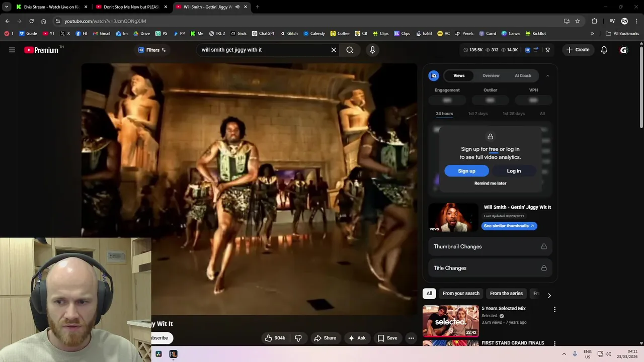The height and width of the screenshot is (362, 644).
Task: Share the video
Action: (x=325, y=338)
